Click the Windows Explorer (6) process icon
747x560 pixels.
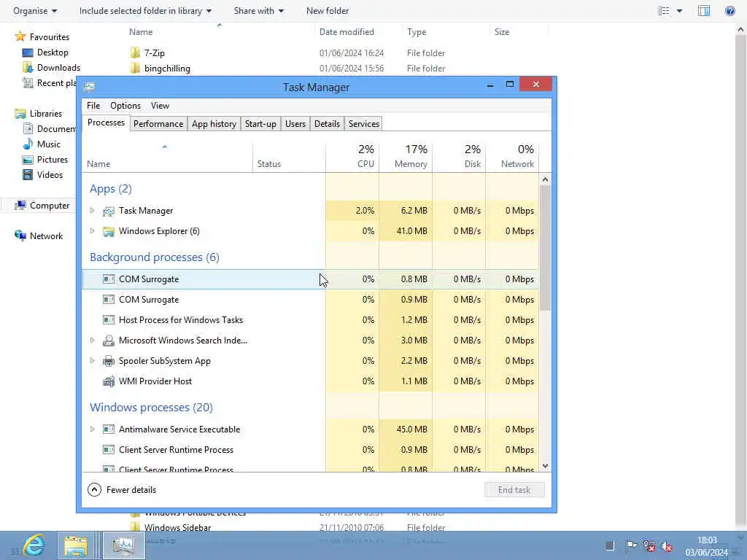(x=109, y=231)
